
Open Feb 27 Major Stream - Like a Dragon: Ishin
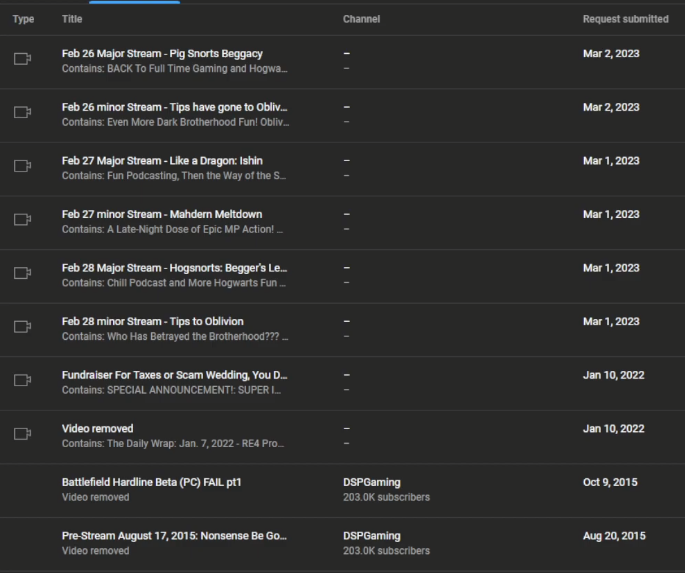pyautogui.click(x=162, y=161)
